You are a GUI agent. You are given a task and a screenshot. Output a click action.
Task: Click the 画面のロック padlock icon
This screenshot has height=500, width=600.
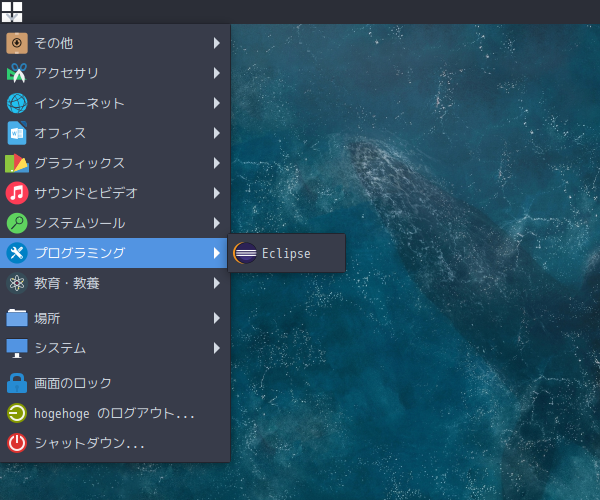point(17,383)
